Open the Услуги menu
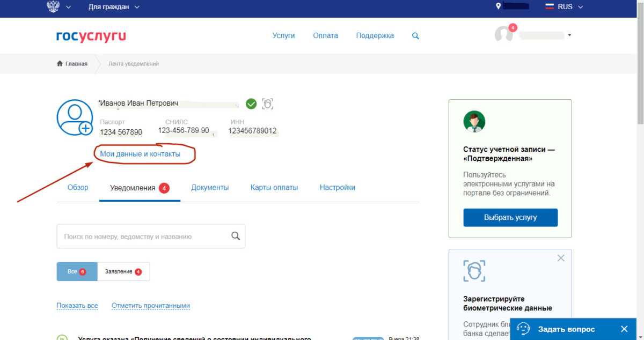 point(283,35)
